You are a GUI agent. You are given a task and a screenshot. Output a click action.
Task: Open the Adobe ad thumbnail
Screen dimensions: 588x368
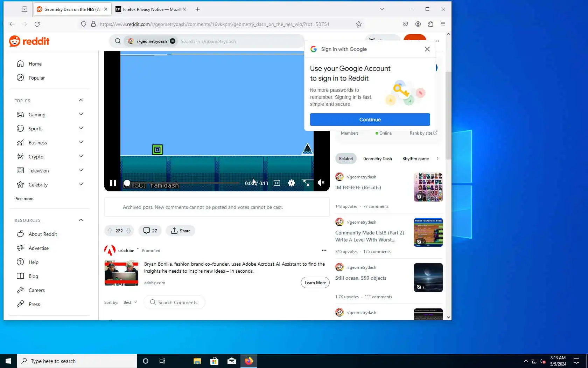121,273
